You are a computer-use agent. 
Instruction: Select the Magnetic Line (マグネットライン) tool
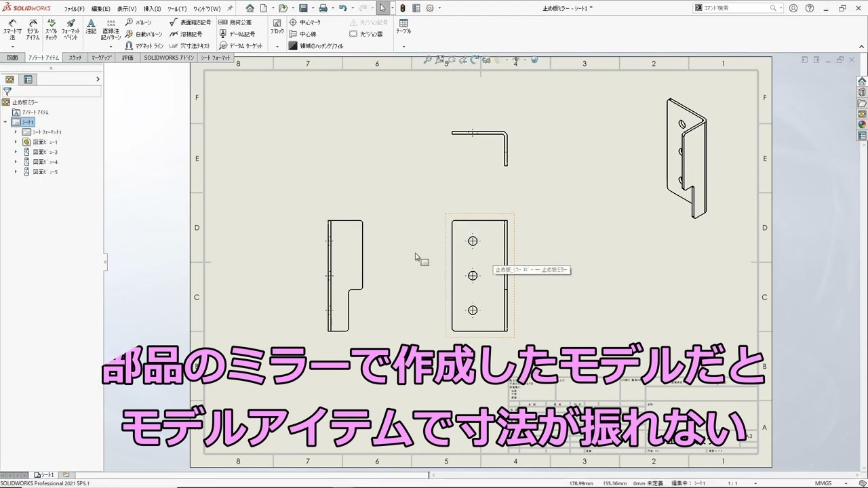pyautogui.click(x=144, y=45)
